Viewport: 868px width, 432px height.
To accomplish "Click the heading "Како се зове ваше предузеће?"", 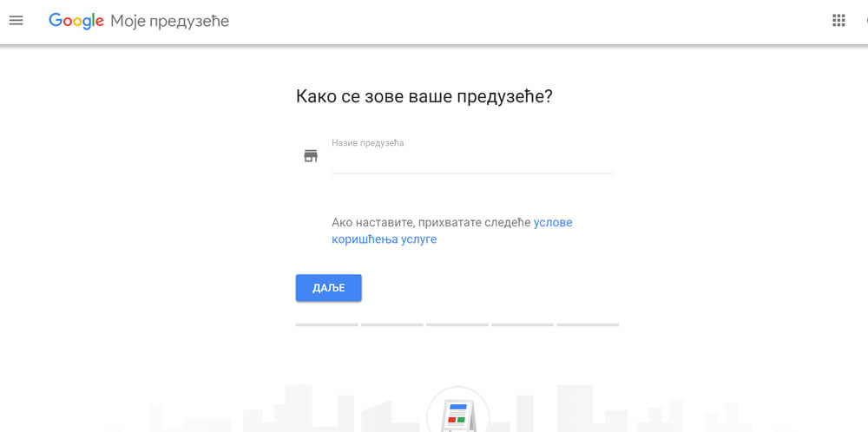I will (x=424, y=96).
